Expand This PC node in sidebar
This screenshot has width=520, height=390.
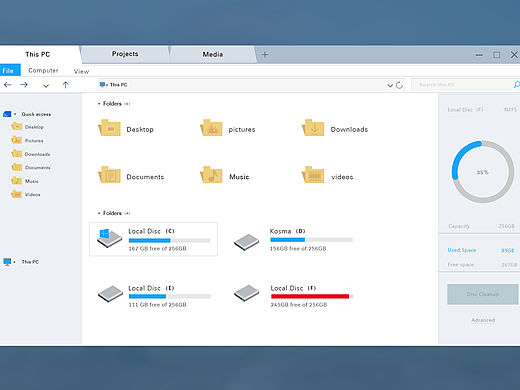tap(15, 262)
